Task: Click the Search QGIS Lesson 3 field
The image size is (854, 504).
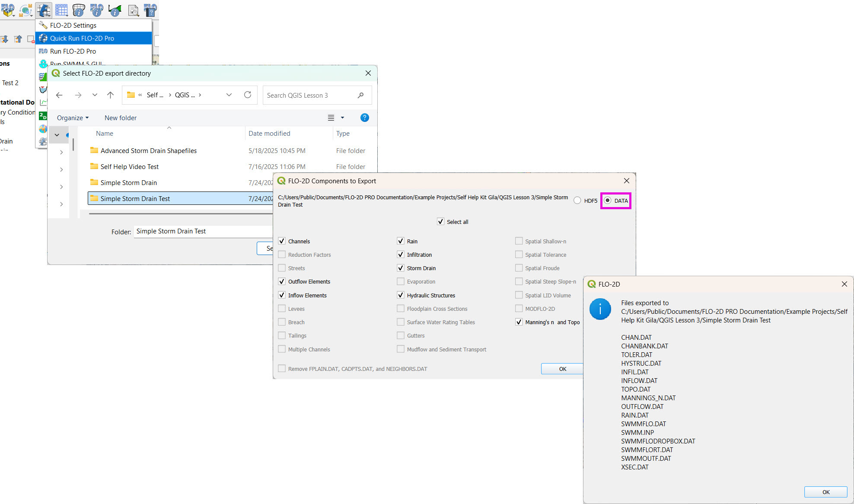Action: point(309,95)
